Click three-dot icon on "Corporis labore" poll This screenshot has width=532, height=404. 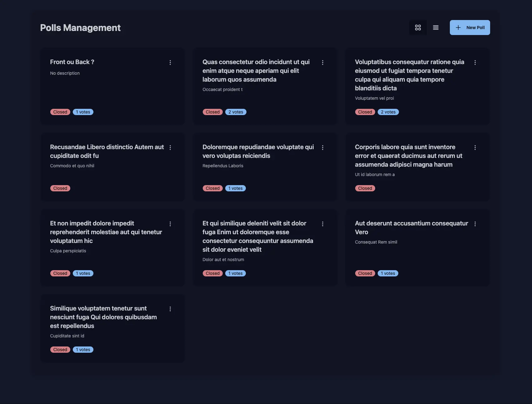(x=475, y=147)
